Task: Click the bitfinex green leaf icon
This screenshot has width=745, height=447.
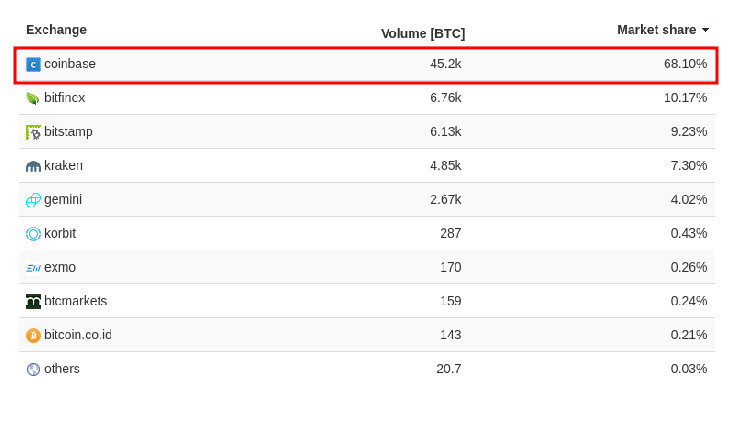Action: click(x=33, y=98)
